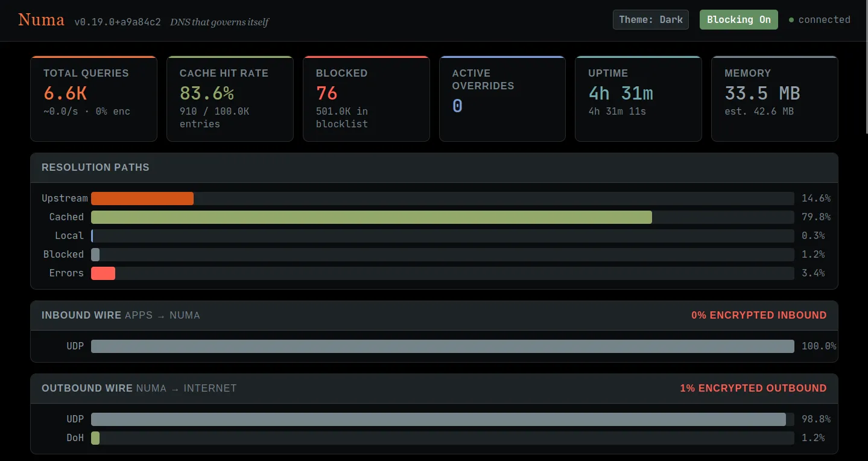The width and height of the screenshot is (868, 461).
Task: Select version text v0.19.0+a9a84c2
Action: point(118,22)
